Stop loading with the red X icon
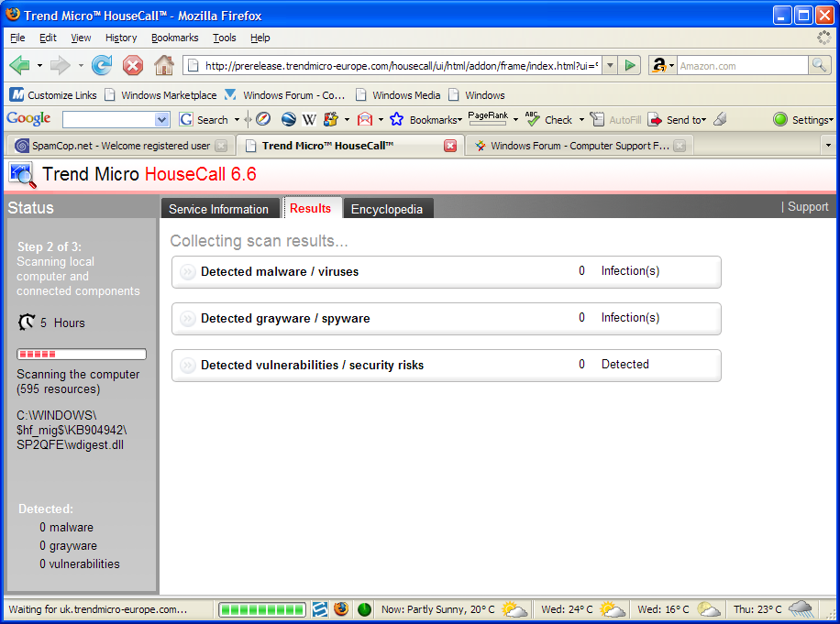Screen dimensions: 840x624 click(133, 66)
